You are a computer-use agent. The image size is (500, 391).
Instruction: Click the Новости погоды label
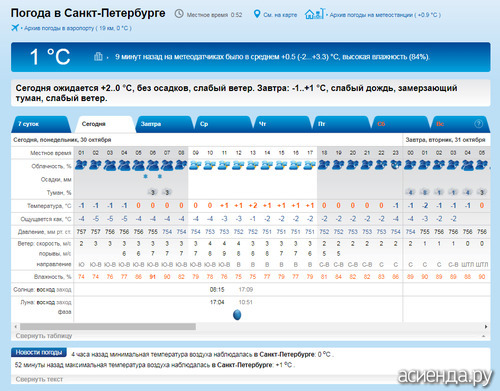(x=39, y=352)
